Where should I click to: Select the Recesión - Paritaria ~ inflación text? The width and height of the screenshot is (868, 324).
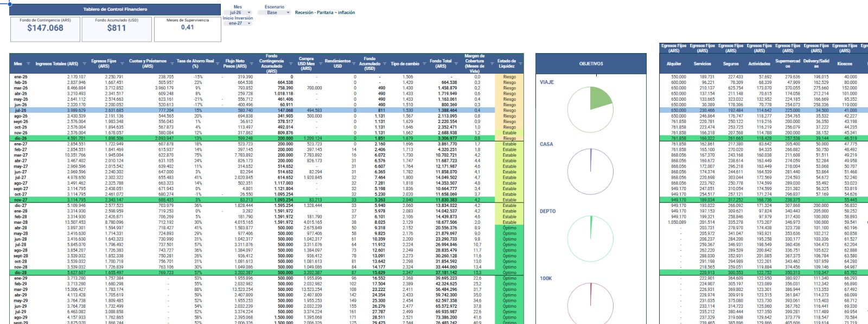coord(325,12)
